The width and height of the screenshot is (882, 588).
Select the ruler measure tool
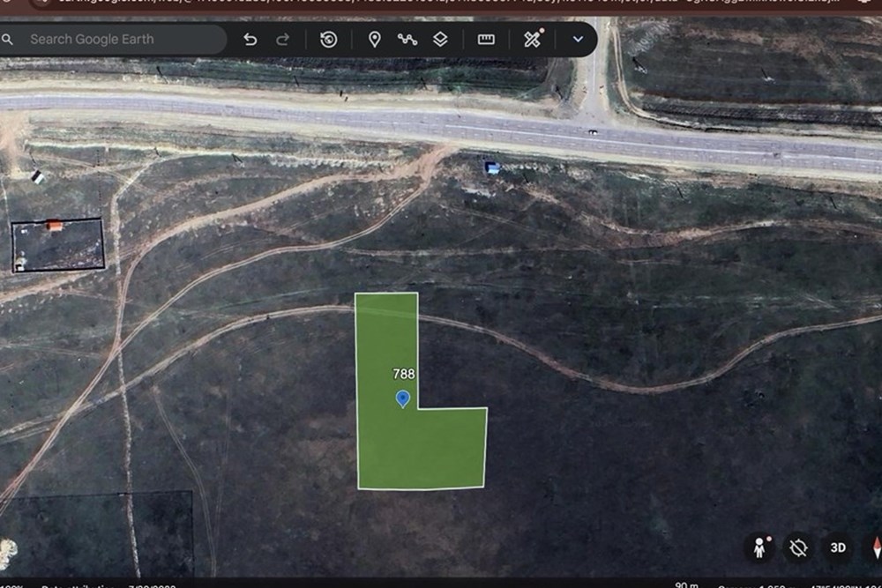pos(486,40)
